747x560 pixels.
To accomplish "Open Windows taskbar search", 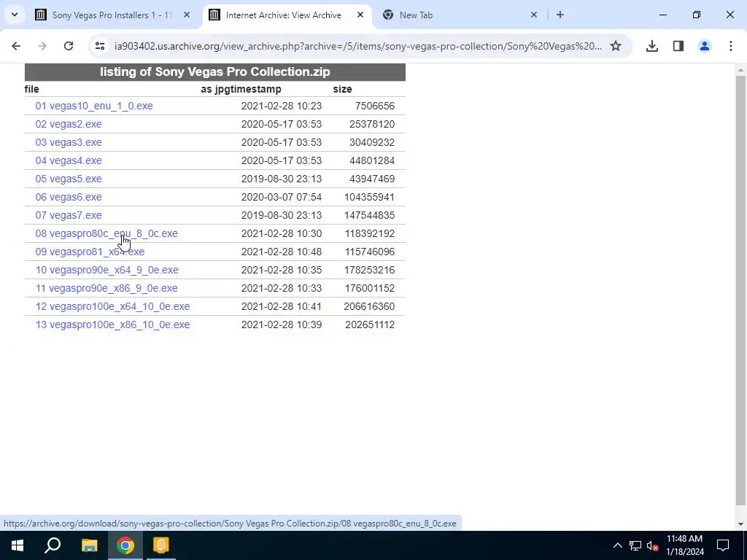I will (53, 545).
